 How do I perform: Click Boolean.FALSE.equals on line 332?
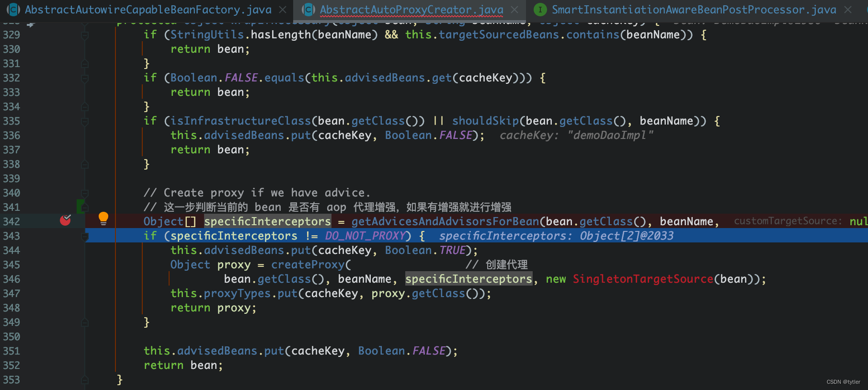coord(237,78)
